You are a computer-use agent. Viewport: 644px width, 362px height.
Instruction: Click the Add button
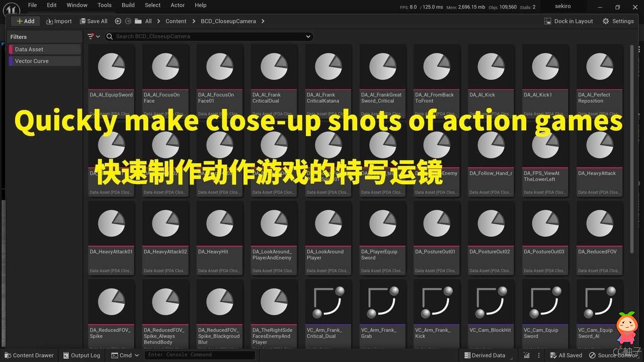26,21
